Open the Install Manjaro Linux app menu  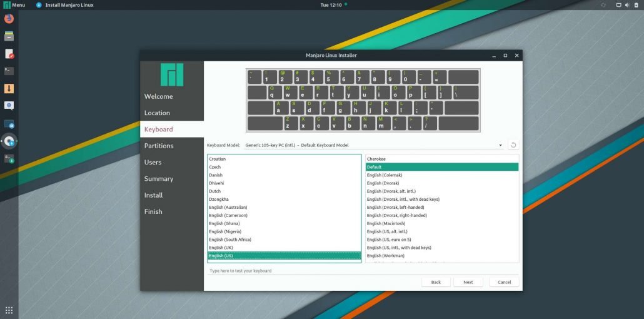(65, 5)
